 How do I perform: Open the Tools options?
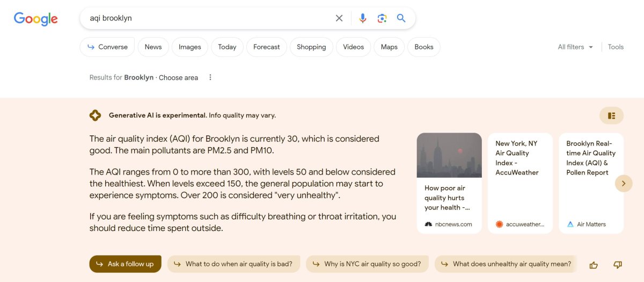tap(616, 47)
